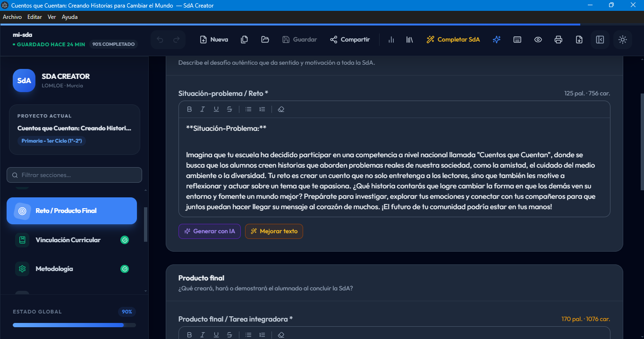Screen dimensions: 644x339
Task: Click the Compartir share button
Action: point(350,40)
